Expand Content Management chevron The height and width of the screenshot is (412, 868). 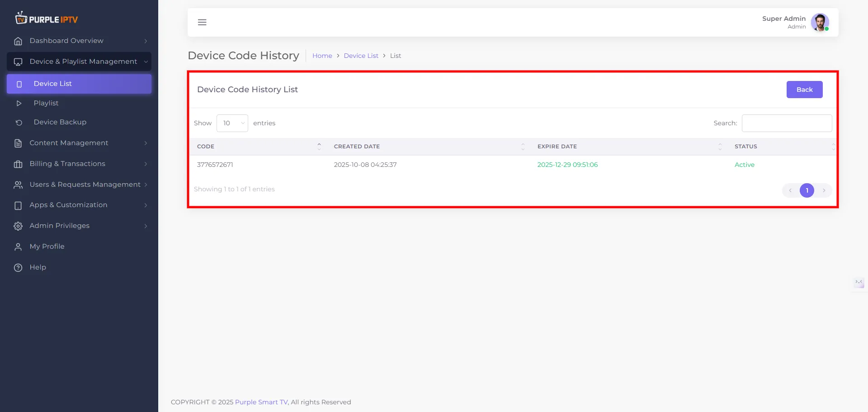[146, 143]
